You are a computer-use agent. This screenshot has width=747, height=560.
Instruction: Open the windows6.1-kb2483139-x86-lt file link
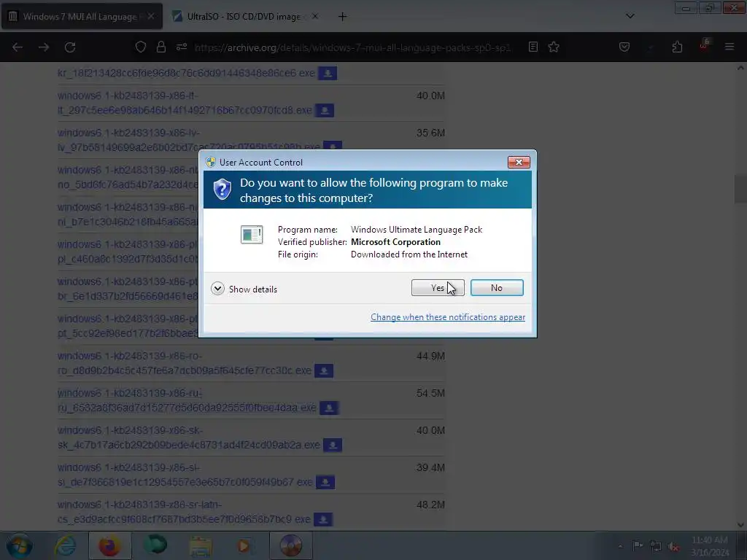point(185,103)
